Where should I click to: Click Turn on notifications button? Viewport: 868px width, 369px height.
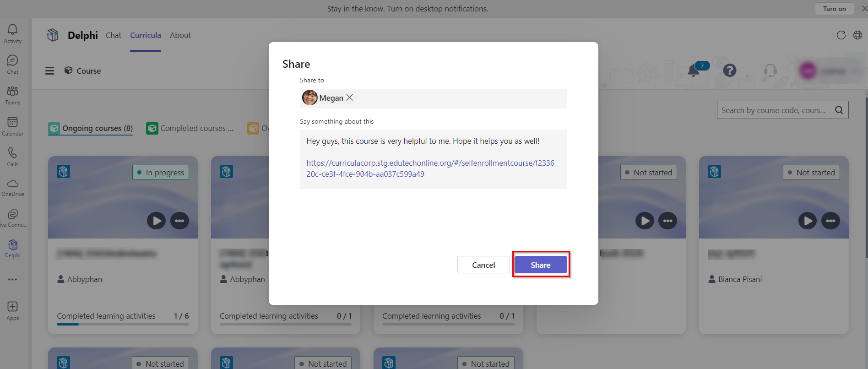click(834, 9)
